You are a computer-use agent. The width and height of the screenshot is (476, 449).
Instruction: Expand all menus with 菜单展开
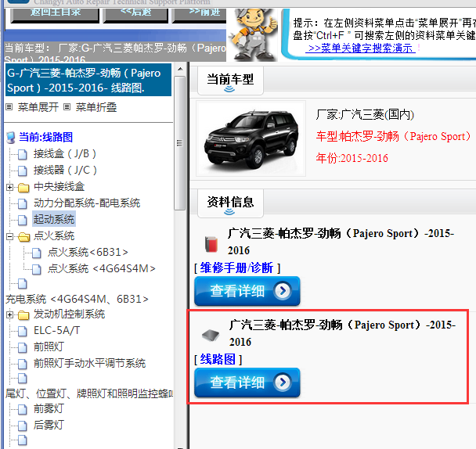(38, 107)
